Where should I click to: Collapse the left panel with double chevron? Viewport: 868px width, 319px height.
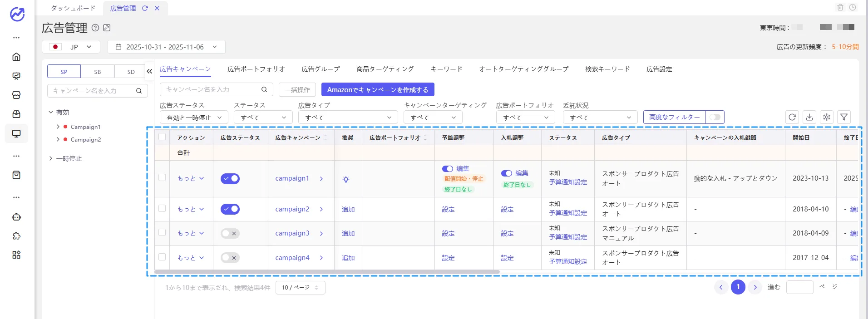[149, 71]
